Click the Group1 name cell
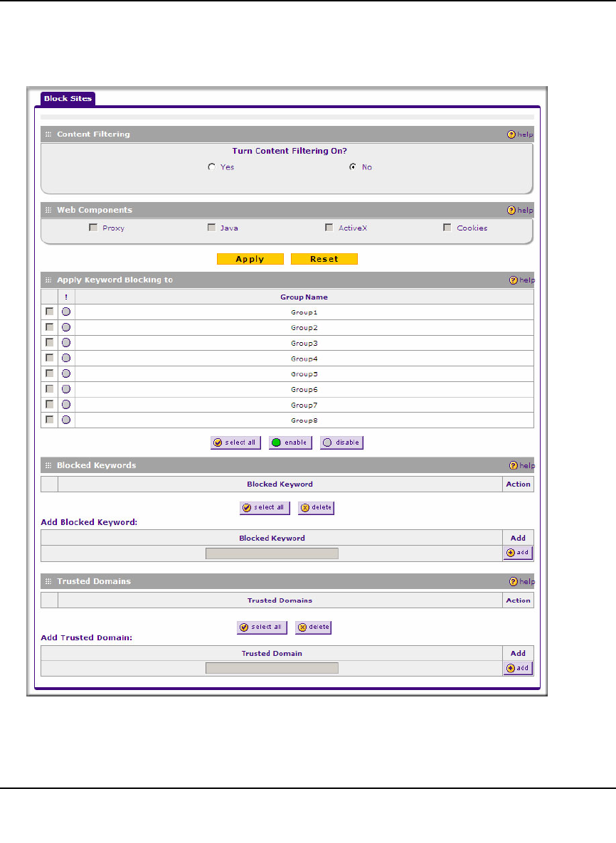Screen dimensions: 616x843 click(x=304, y=312)
